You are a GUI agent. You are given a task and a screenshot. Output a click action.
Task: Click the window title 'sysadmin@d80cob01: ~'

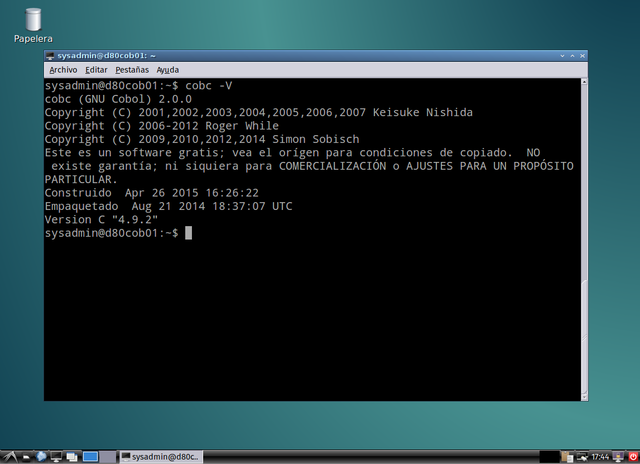coord(107,56)
